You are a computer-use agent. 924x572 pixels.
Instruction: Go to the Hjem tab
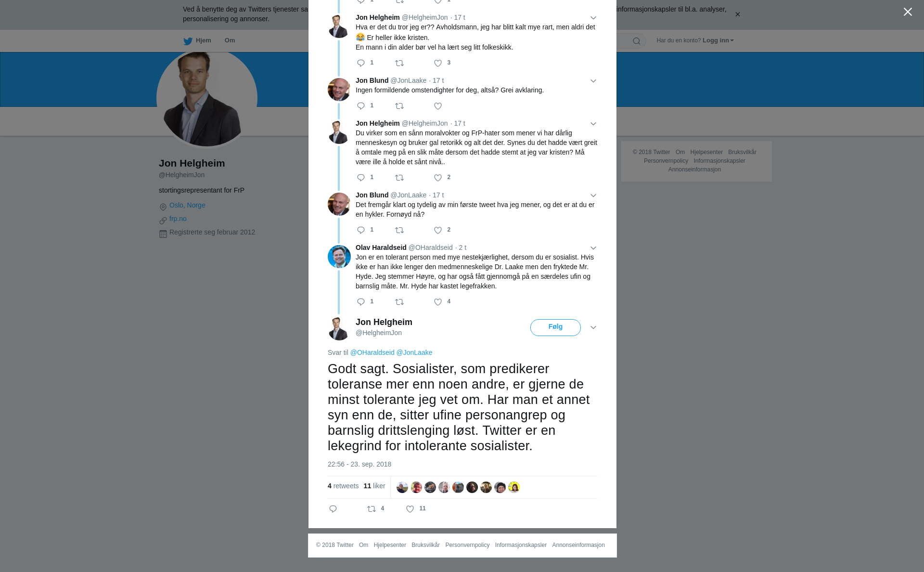coord(197,40)
